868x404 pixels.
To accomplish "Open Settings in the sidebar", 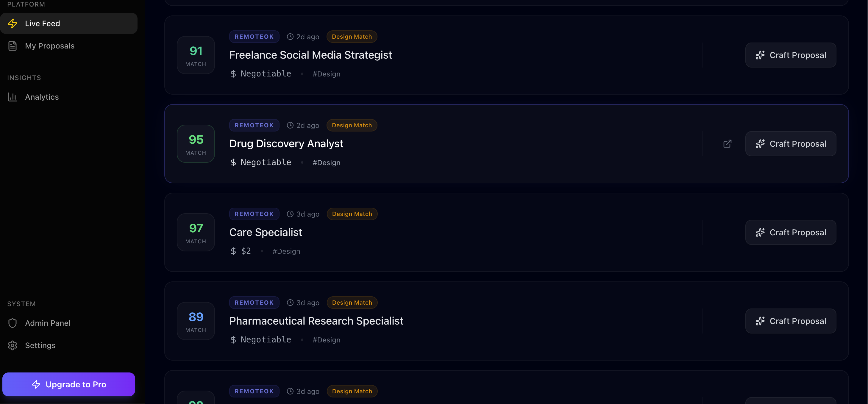I will (x=69, y=345).
